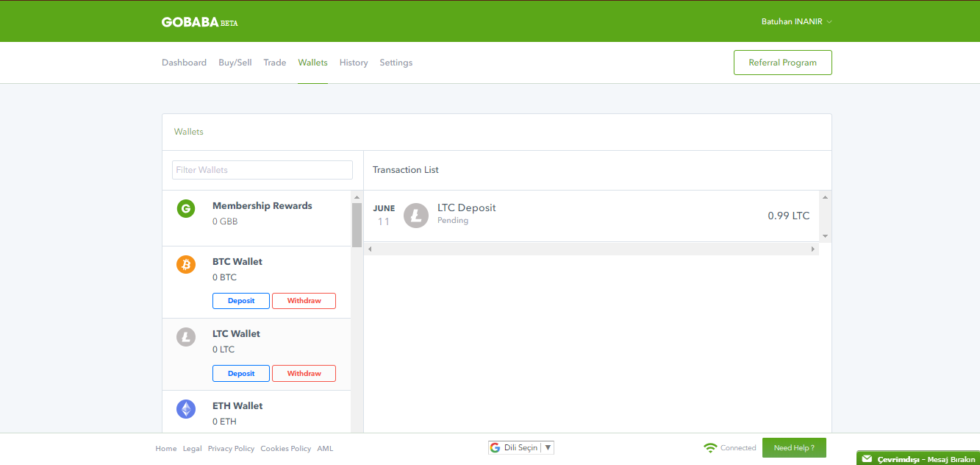Click Withdraw under LTC Wallet
This screenshot has width=980, height=465.
click(x=304, y=373)
